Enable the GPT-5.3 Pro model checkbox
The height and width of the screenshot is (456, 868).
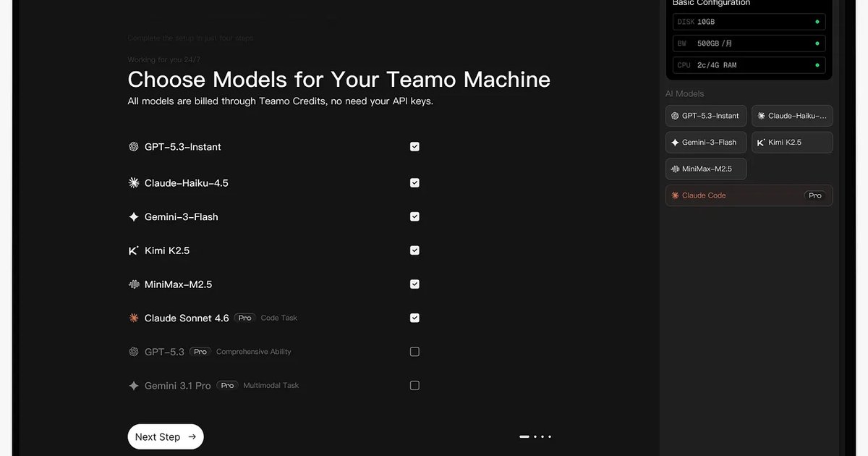pos(414,351)
